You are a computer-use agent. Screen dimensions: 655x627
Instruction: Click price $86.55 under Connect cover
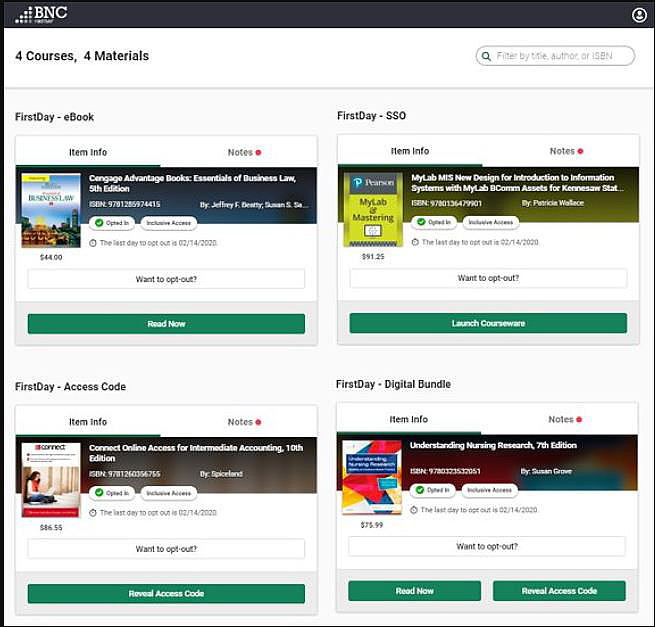tap(51, 528)
